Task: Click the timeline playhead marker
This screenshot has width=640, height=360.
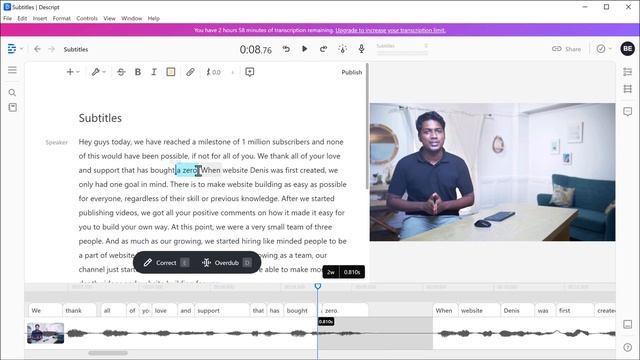Action: pyautogui.click(x=318, y=286)
